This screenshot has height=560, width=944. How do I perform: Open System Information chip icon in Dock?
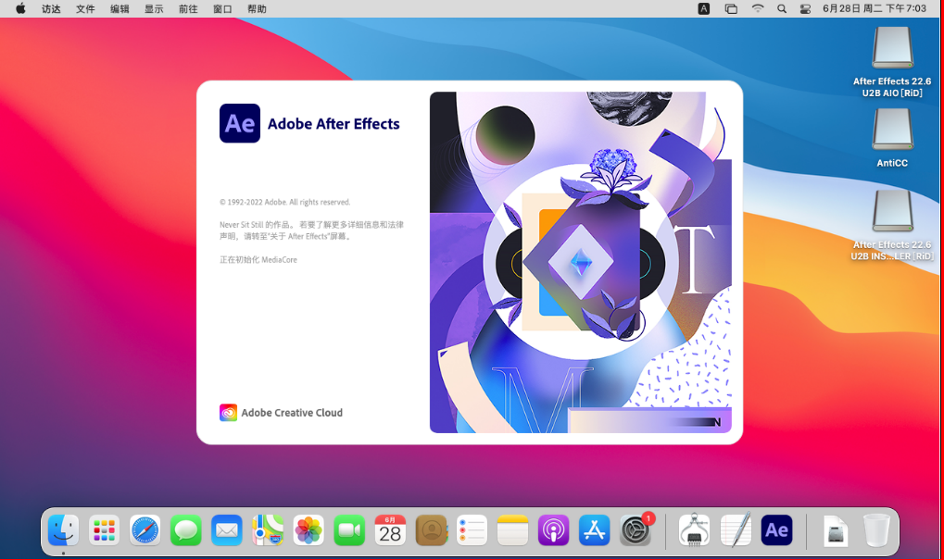[x=694, y=530]
